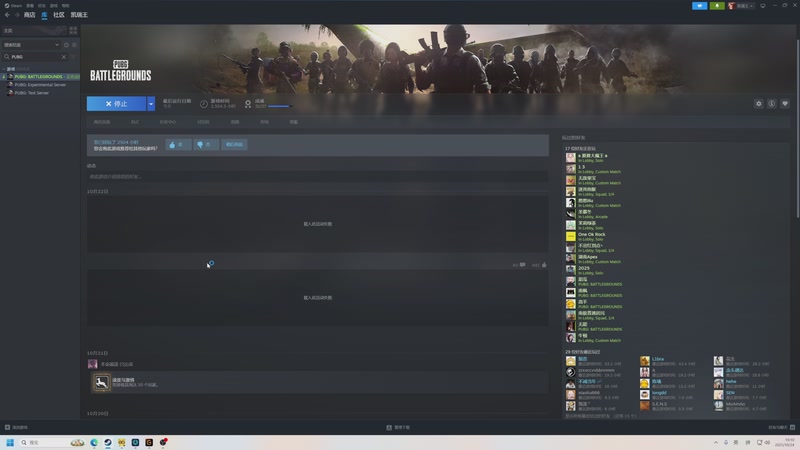Click the Steam icon in the taskbar

click(108, 442)
